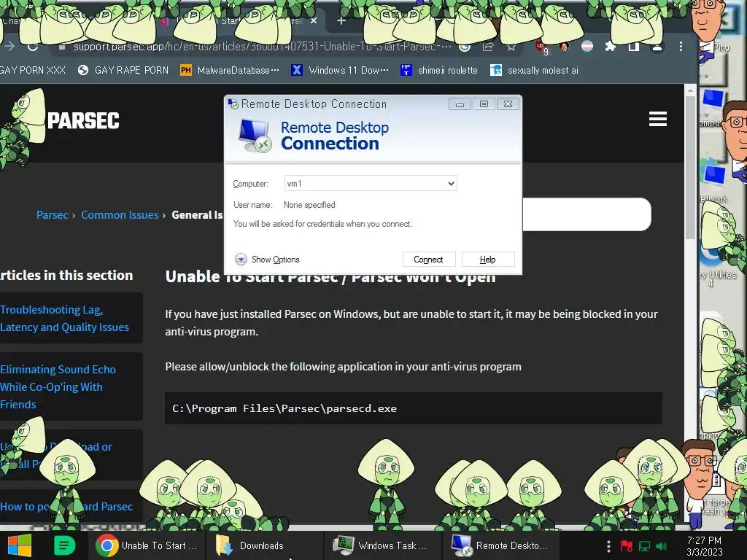
Task: Open the Windows Start menu
Action: click(19, 545)
